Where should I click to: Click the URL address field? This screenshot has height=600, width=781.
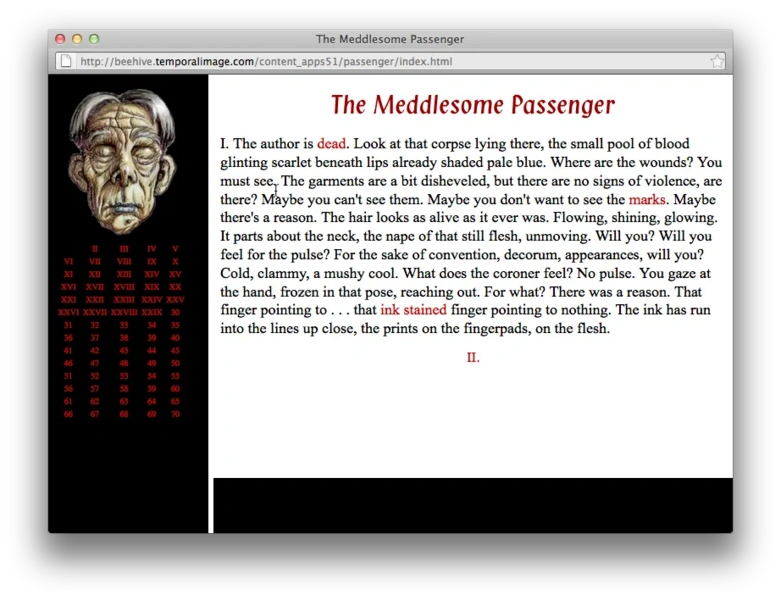[390, 61]
